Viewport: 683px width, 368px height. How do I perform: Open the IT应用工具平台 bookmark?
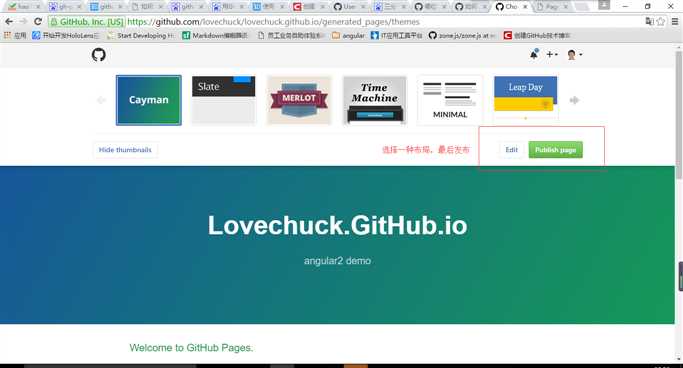(x=396, y=36)
